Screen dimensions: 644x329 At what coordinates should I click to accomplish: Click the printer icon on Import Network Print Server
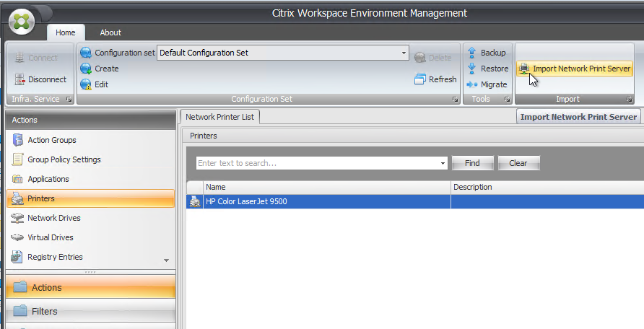pyautogui.click(x=524, y=69)
